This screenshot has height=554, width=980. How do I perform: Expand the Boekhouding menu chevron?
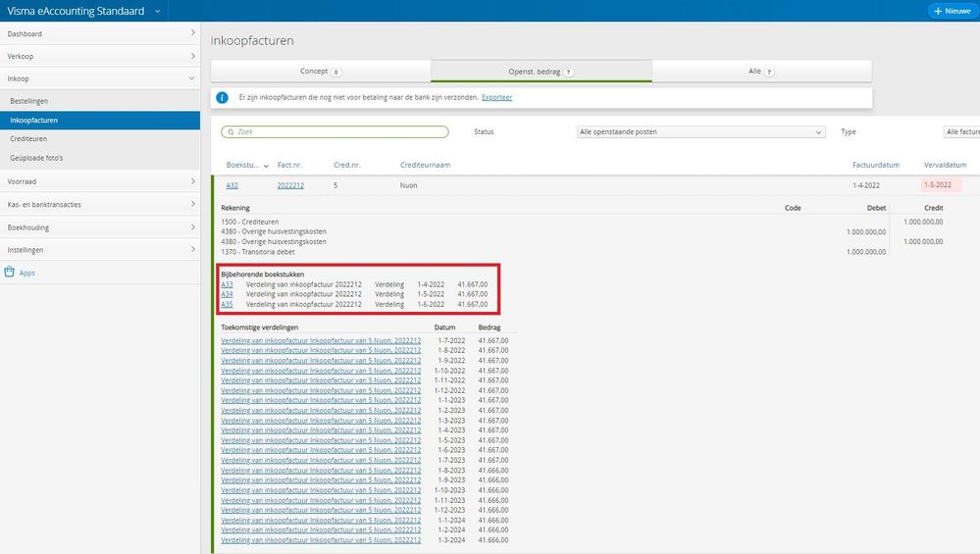pyautogui.click(x=192, y=227)
